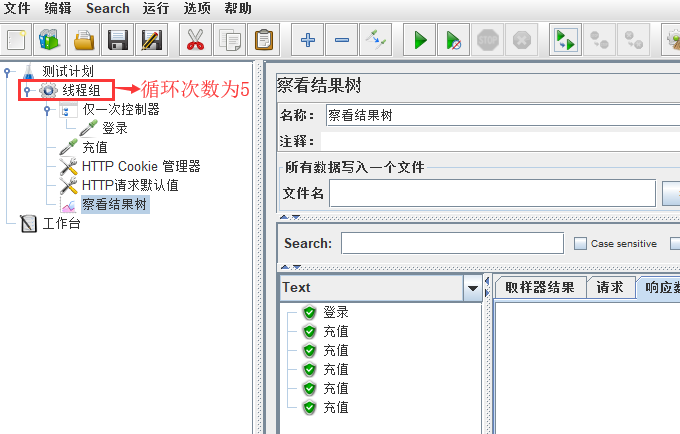Click the Search input field
The image size is (680, 434).
coord(452,243)
